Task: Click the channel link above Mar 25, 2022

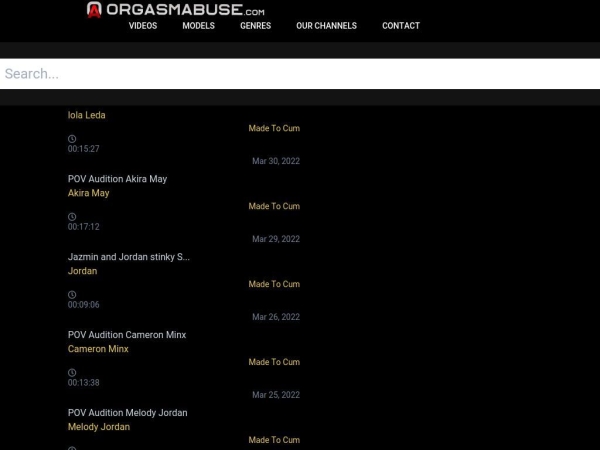Action: [274, 362]
